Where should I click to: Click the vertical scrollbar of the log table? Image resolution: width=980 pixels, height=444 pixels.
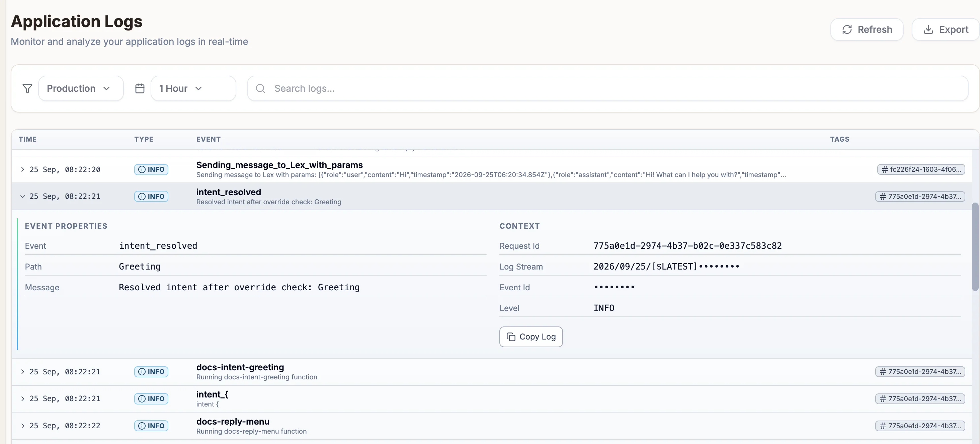(975, 247)
